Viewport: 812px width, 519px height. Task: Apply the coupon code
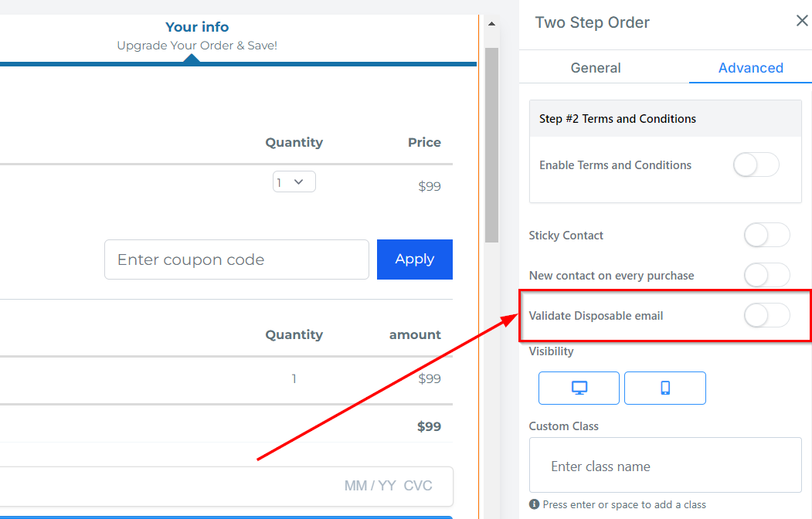pyautogui.click(x=415, y=259)
